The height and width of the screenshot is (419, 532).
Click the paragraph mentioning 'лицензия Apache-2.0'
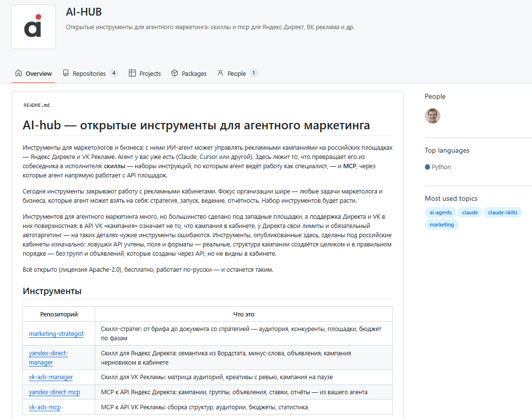pos(148,270)
